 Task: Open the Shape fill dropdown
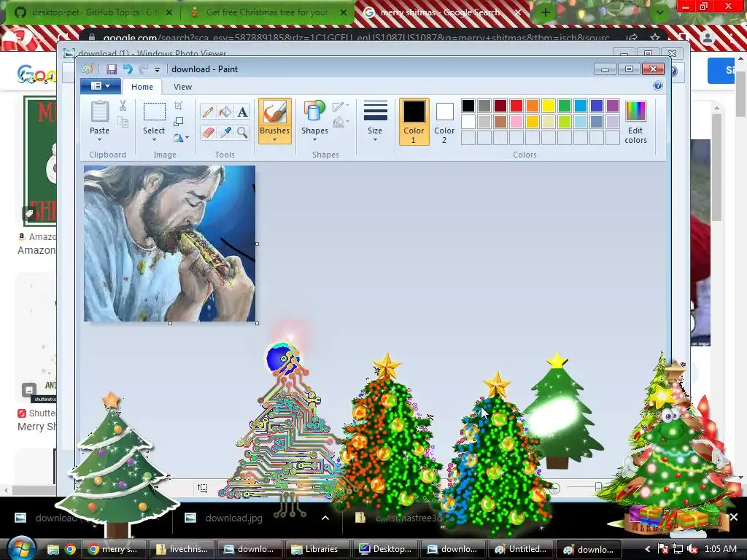point(341,122)
